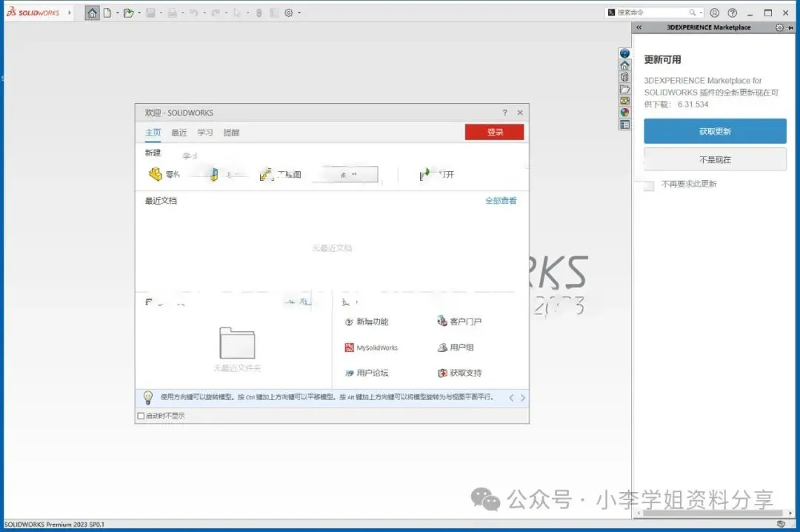Open the dropdown arrow next to Open
This screenshot has height=532, width=800.
click(x=139, y=13)
